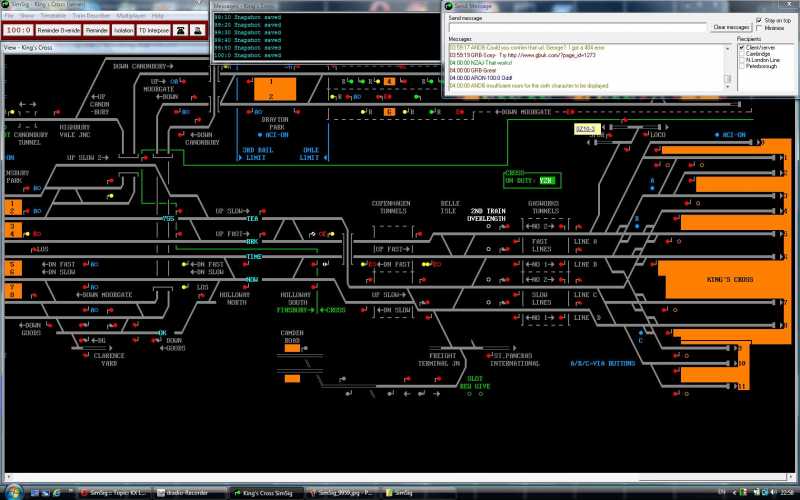This screenshot has width=800, height=500.
Task: Click the 2ND TRAIN OVERLENGTH label
Action: click(x=488, y=215)
